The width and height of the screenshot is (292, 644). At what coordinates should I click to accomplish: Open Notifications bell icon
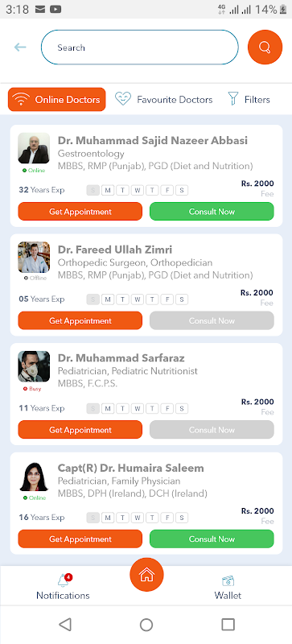63,580
